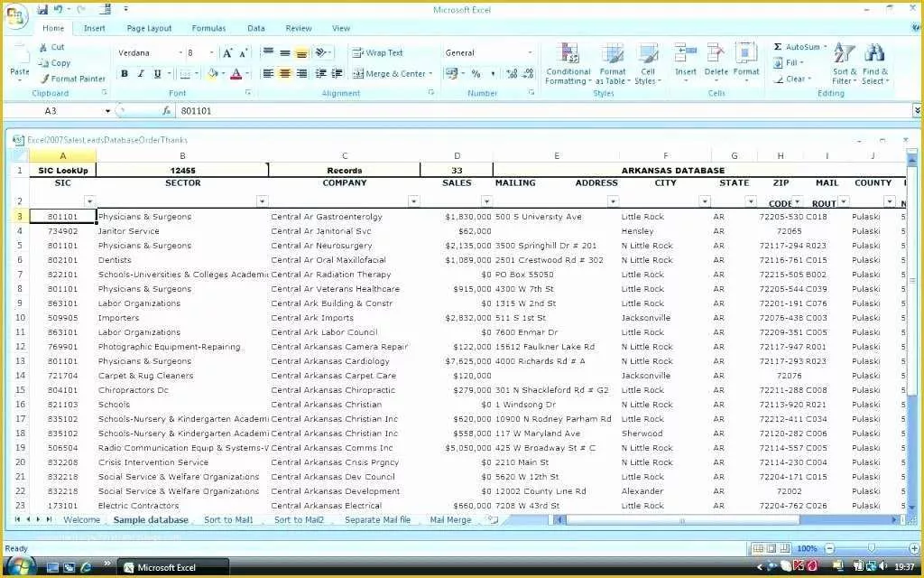The width and height of the screenshot is (924, 578).
Task: Open the View ribbon tab
Action: click(x=340, y=28)
